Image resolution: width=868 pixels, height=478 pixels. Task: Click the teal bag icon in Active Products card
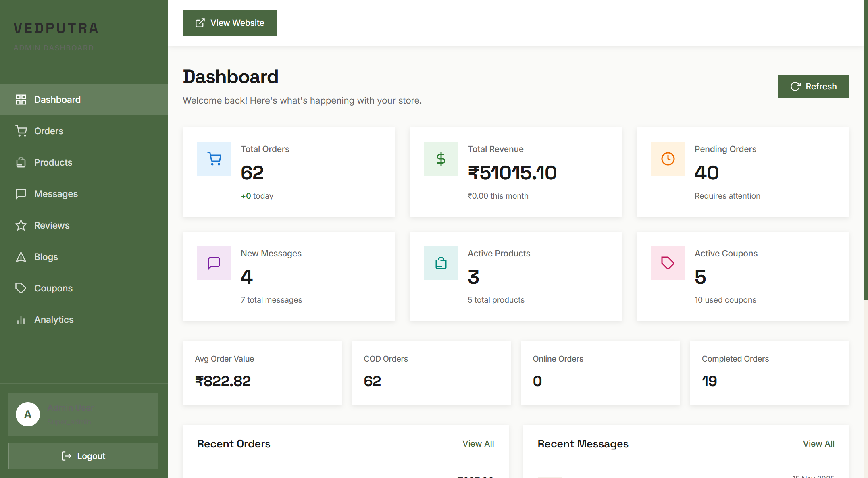tap(441, 263)
